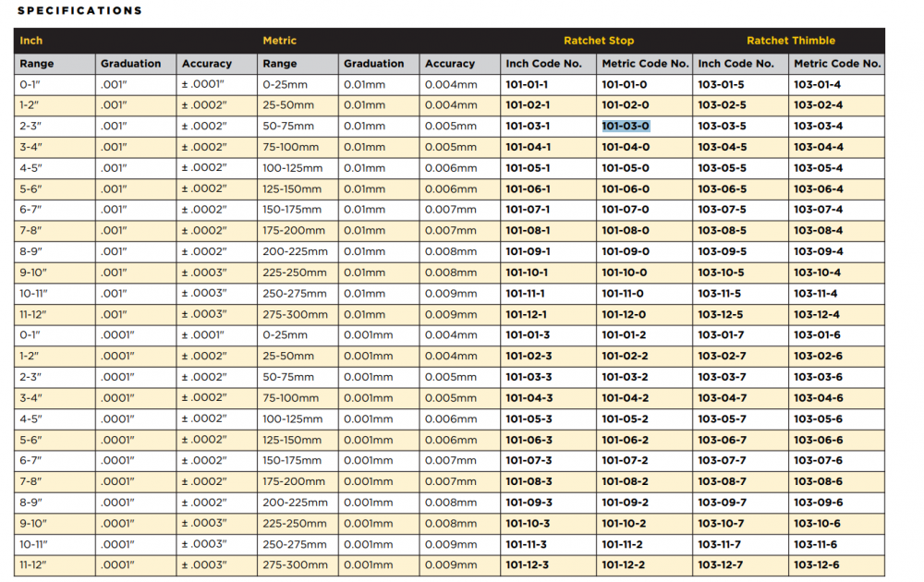
Task: Select code 101-06-2
Action: coord(626,440)
